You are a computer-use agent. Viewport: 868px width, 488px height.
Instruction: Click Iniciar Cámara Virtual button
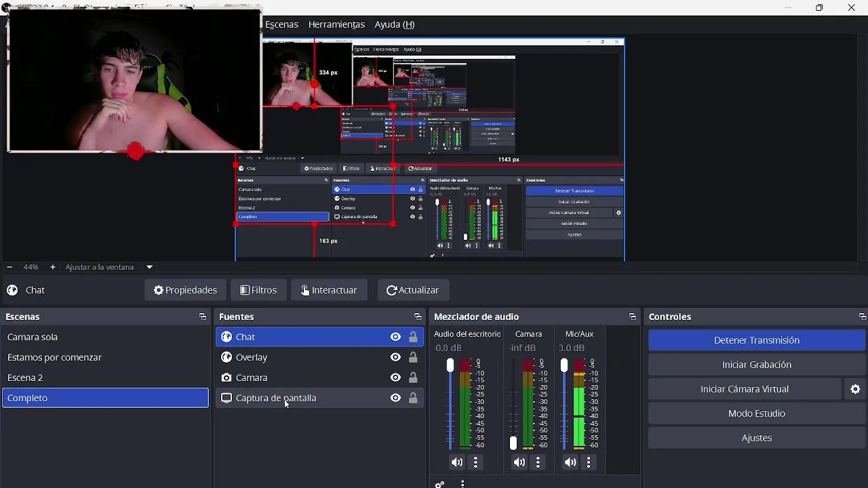tap(745, 389)
